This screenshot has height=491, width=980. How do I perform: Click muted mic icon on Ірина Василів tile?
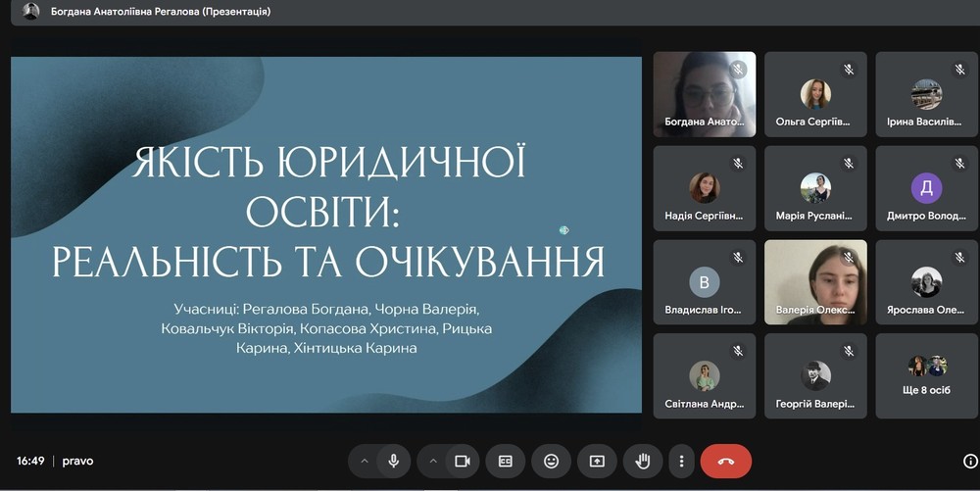[960, 70]
